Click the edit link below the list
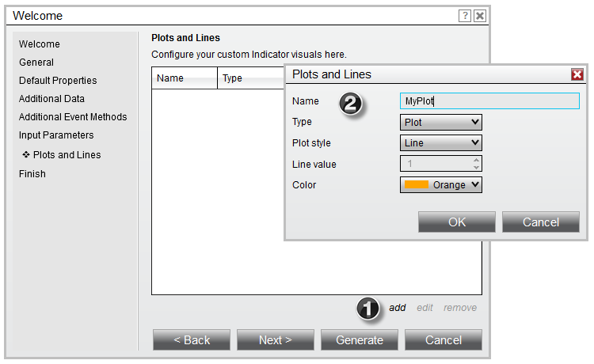594x364 pixels. tap(425, 308)
